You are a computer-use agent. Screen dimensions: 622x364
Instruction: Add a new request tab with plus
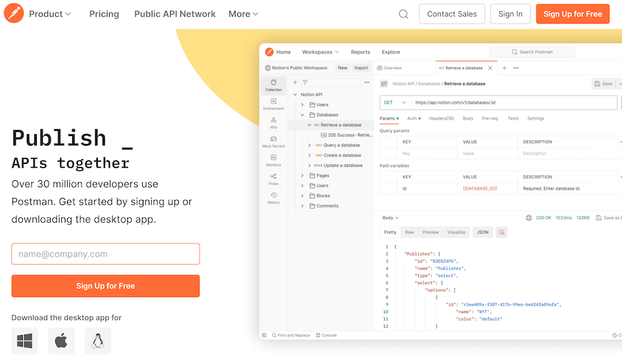[x=504, y=68]
